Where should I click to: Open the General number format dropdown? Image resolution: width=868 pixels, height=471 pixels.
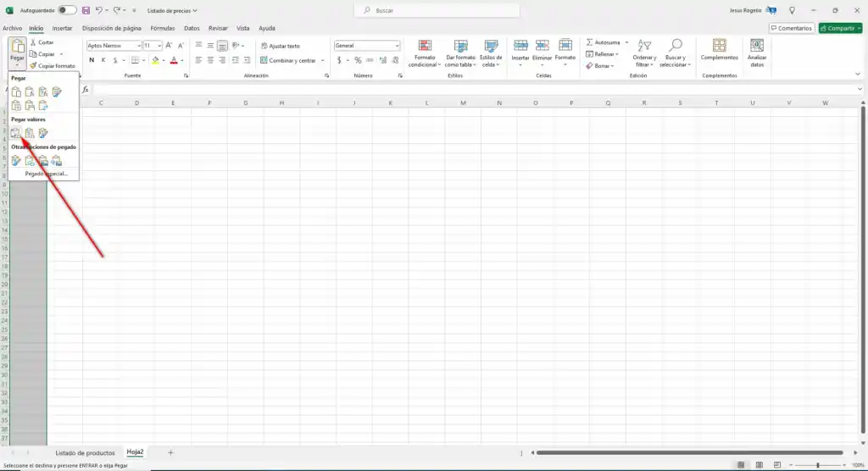click(397, 46)
